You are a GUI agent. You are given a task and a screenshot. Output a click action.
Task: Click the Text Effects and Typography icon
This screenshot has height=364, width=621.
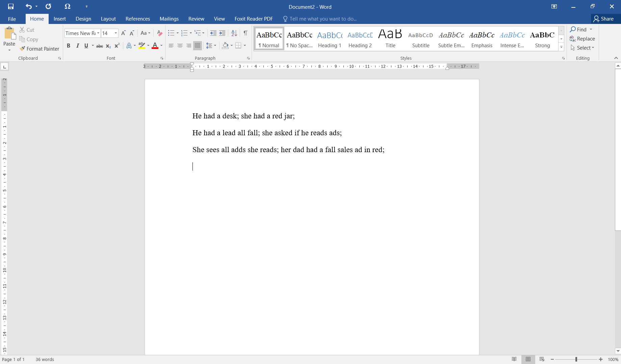pyautogui.click(x=129, y=46)
